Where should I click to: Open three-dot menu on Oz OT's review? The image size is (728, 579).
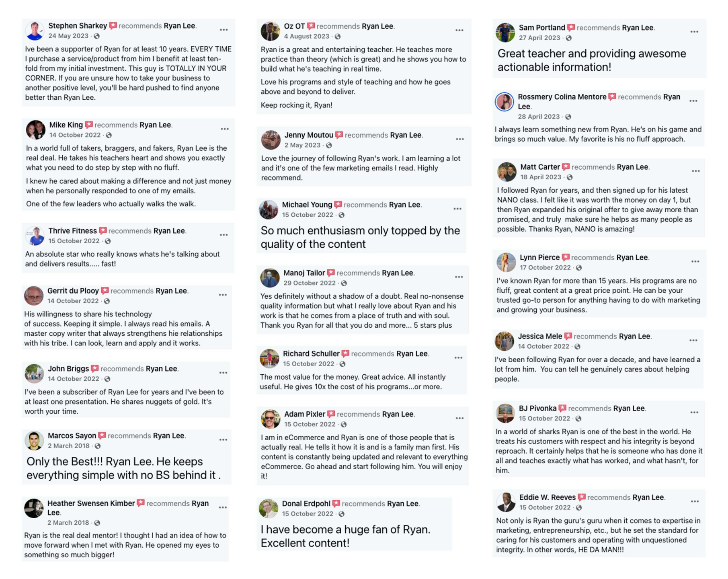(459, 30)
